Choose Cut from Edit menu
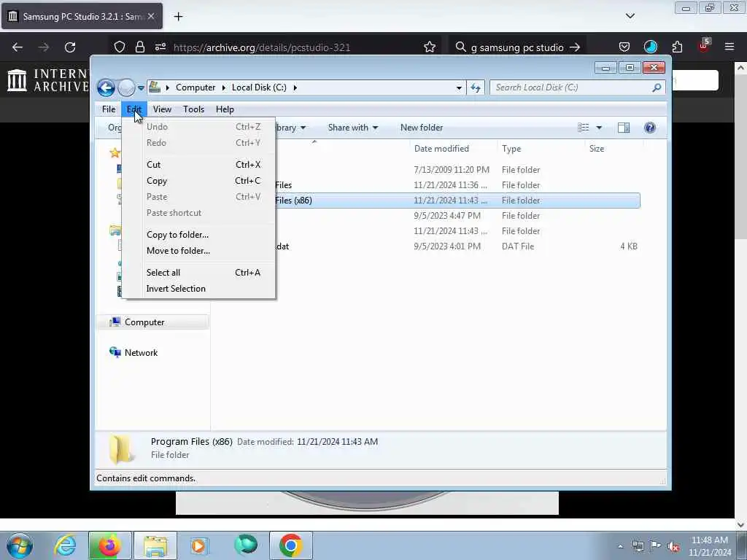747x560 pixels. pos(199,165)
